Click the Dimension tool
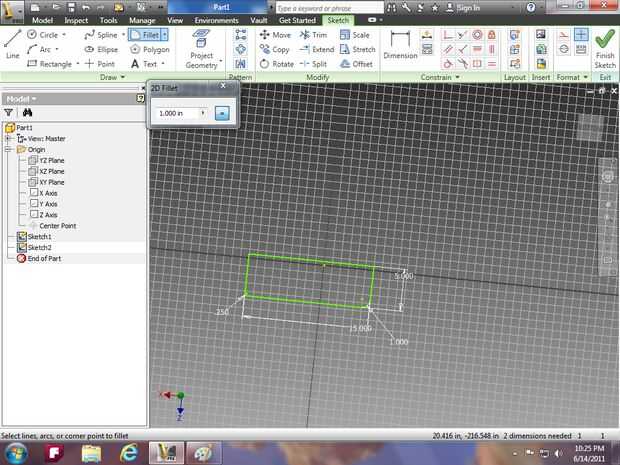This screenshot has width=620, height=465. pos(400,44)
